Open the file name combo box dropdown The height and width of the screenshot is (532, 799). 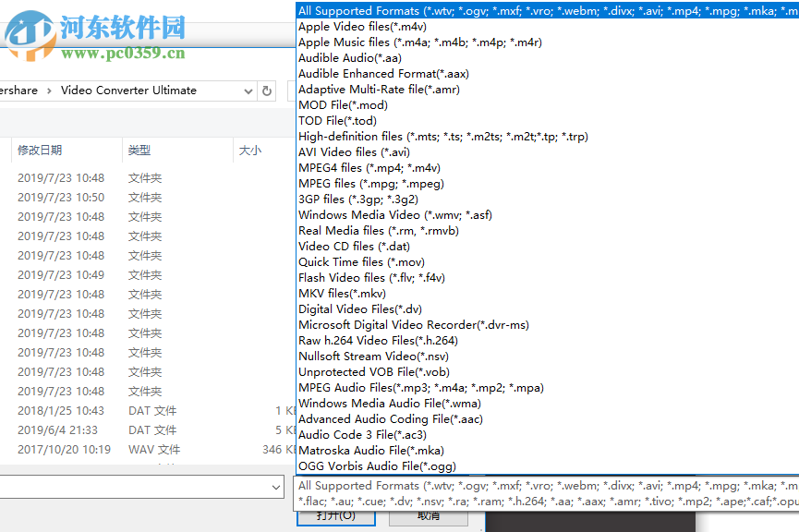(275, 487)
